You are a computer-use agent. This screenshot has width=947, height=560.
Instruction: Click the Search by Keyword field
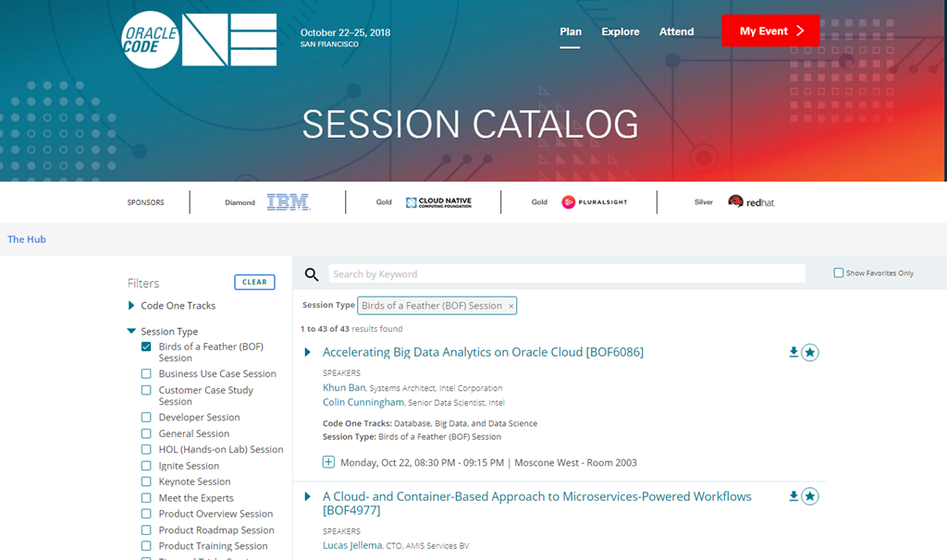(x=566, y=274)
